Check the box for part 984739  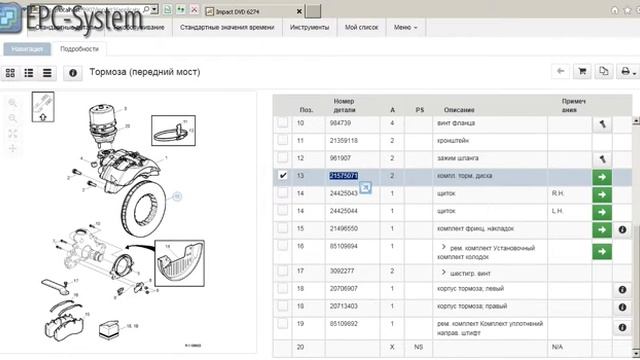[282, 123]
